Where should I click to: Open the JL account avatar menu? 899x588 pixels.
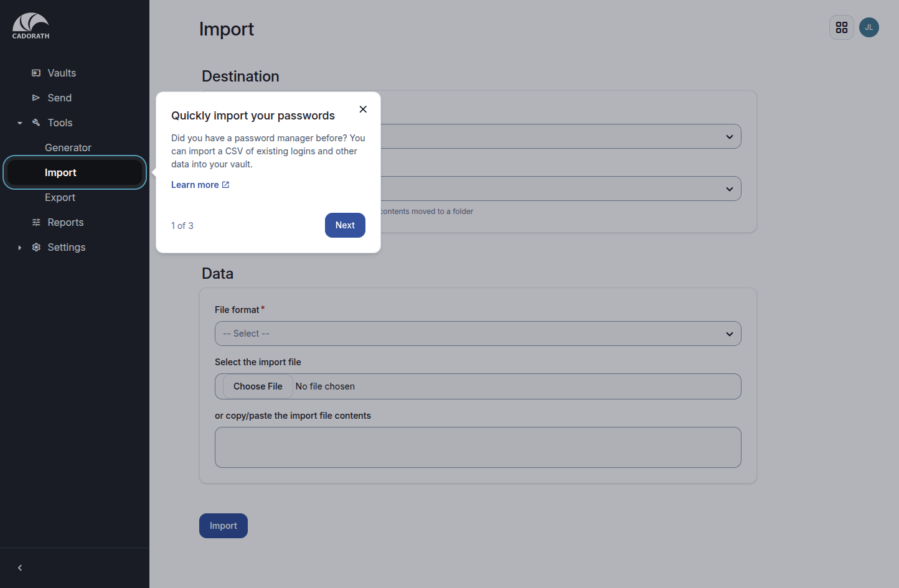coord(869,27)
